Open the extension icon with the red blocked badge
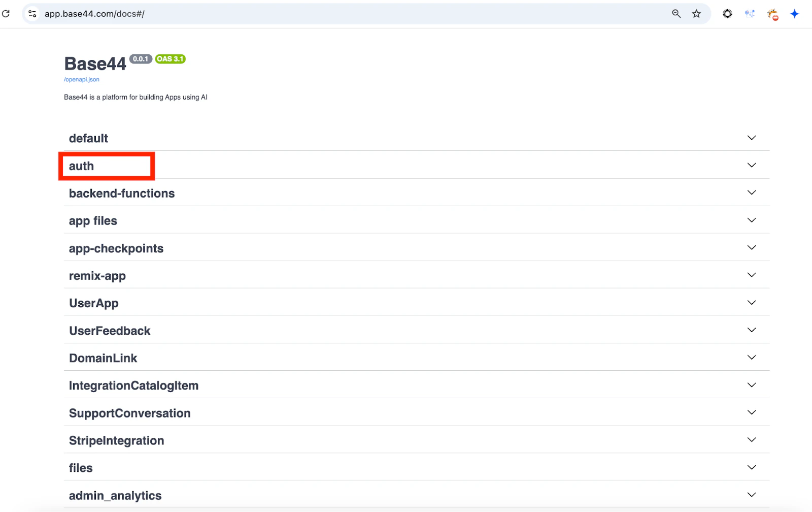The width and height of the screenshot is (812, 512). tap(772, 15)
